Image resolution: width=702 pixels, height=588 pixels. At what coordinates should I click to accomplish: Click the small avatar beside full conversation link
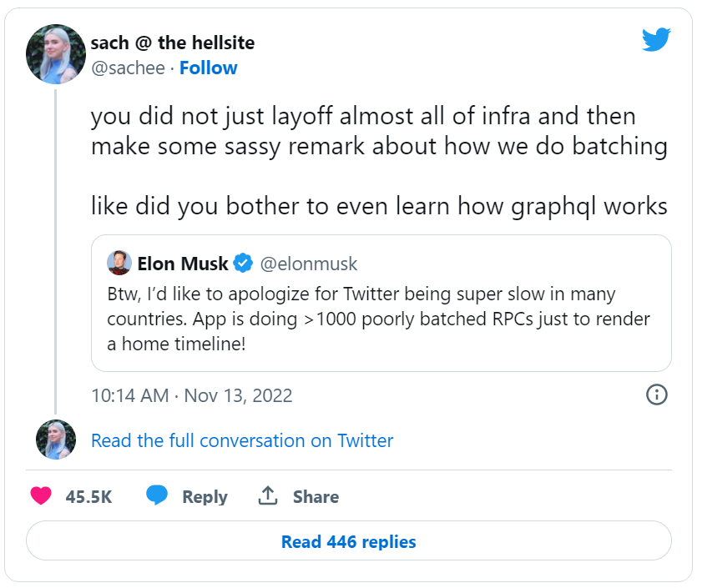[56, 440]
